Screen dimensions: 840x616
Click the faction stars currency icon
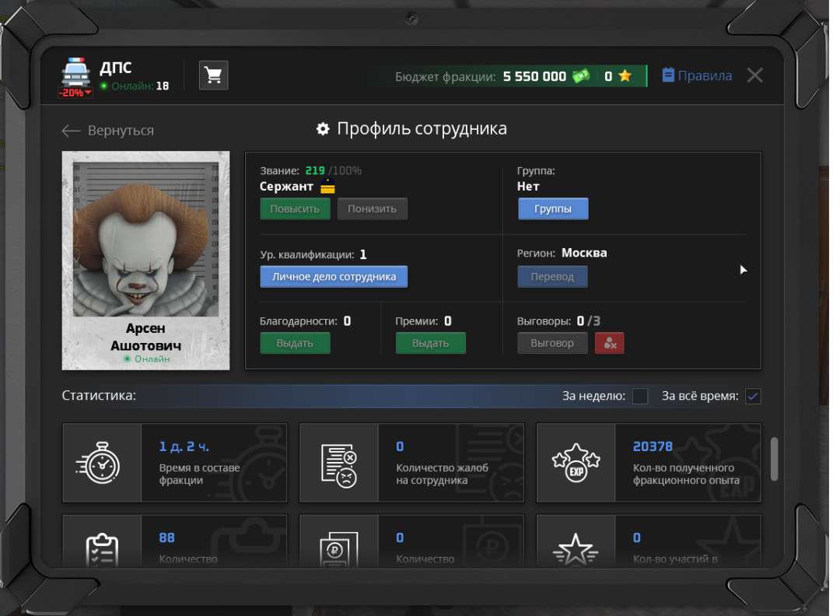pos(625,76)
